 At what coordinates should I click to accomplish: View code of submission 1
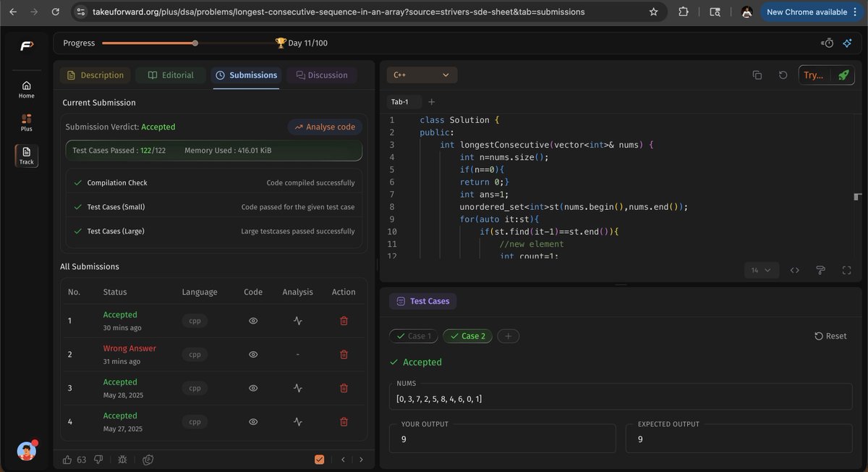point(253,321)
